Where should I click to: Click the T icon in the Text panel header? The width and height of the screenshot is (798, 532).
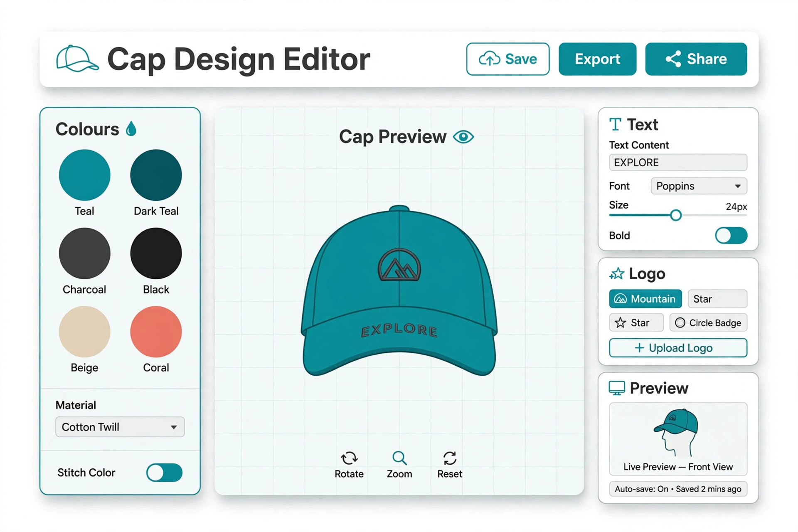pyautogui.click(x=615, y=124)
